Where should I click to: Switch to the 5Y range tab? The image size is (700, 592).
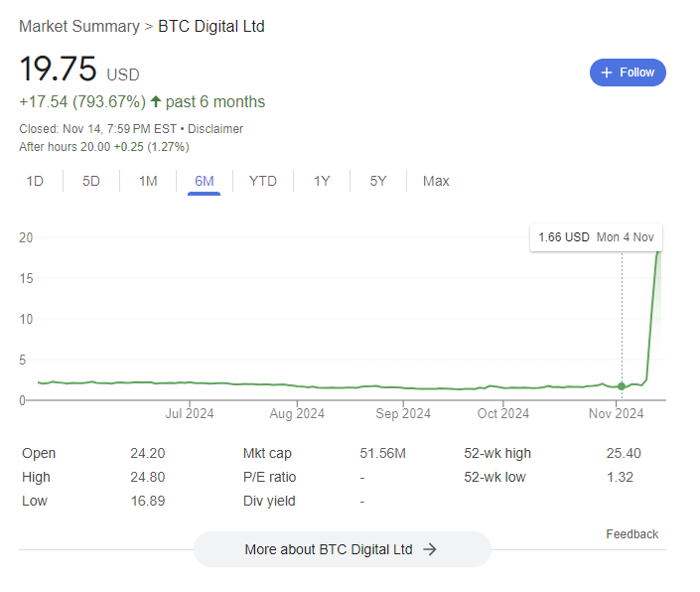[378, 181]
